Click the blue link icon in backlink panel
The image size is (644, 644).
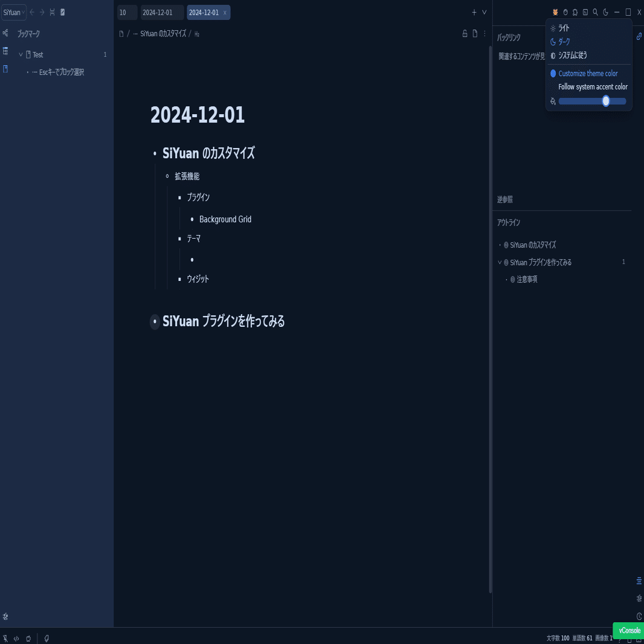(x=639, y=37)
